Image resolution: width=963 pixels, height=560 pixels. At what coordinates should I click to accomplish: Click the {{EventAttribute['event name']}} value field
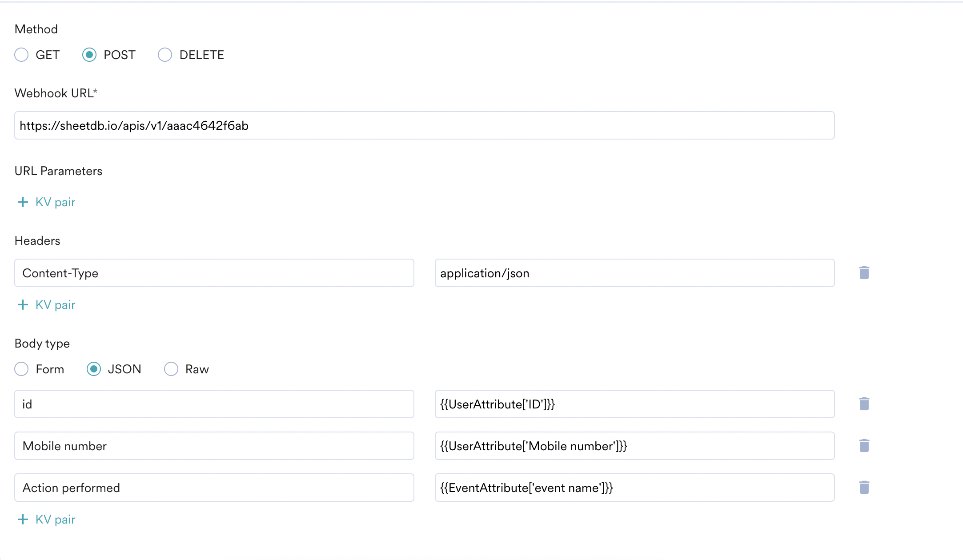coord(634,487)
